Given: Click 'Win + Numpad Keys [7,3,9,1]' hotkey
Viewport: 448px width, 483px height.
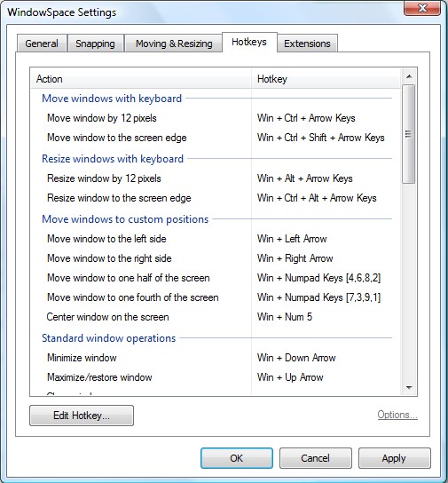Looking at the screenshot, I should point(318,297).
